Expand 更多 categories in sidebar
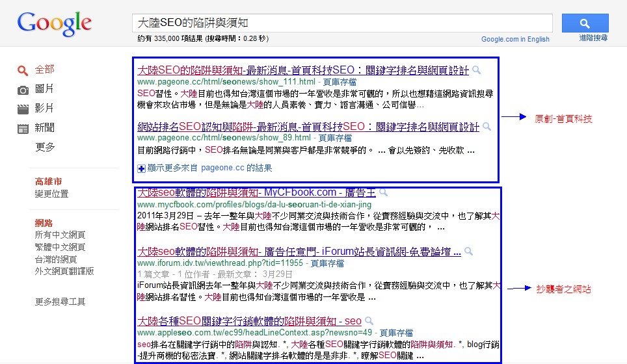Viewport: 627px width, 364px height. click(45, 147)
